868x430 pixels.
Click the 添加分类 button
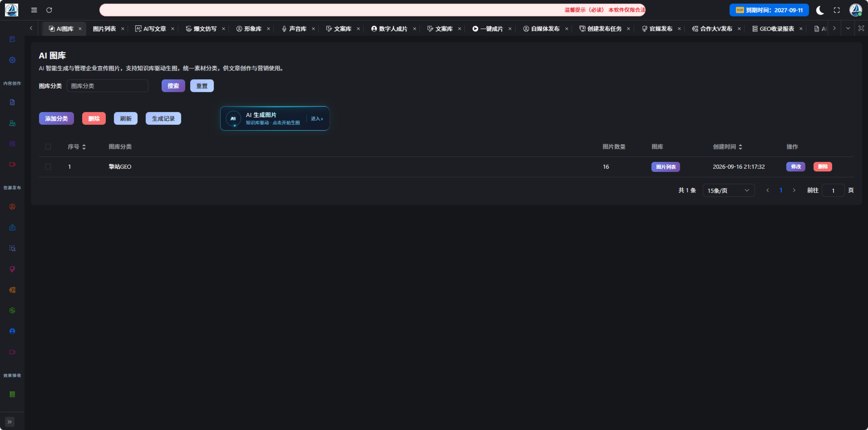(56, 119)
